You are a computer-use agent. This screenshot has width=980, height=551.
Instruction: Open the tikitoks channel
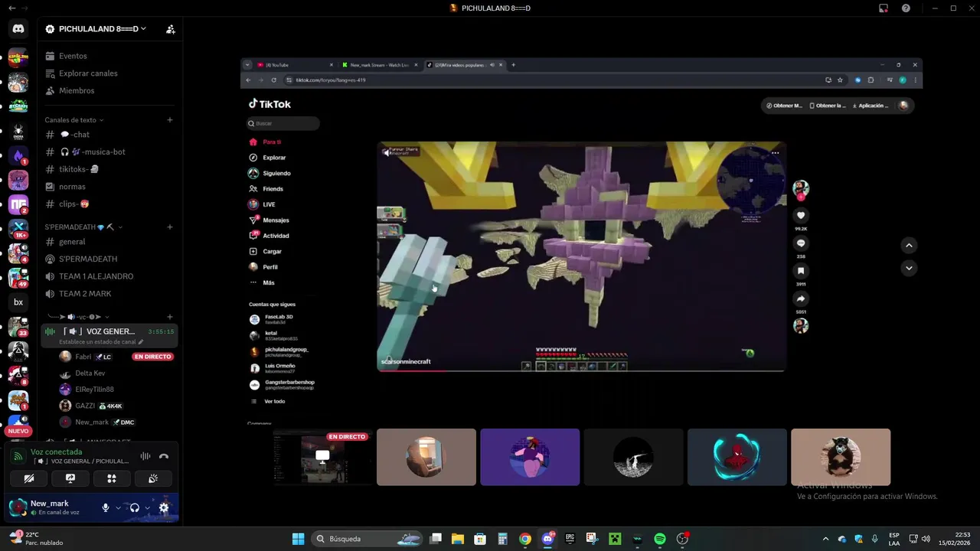tap(110, 169)
